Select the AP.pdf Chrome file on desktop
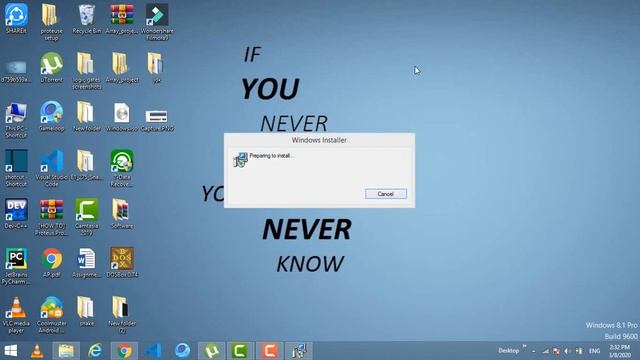Viewport: 640px width, 360px height. (51, 262)
